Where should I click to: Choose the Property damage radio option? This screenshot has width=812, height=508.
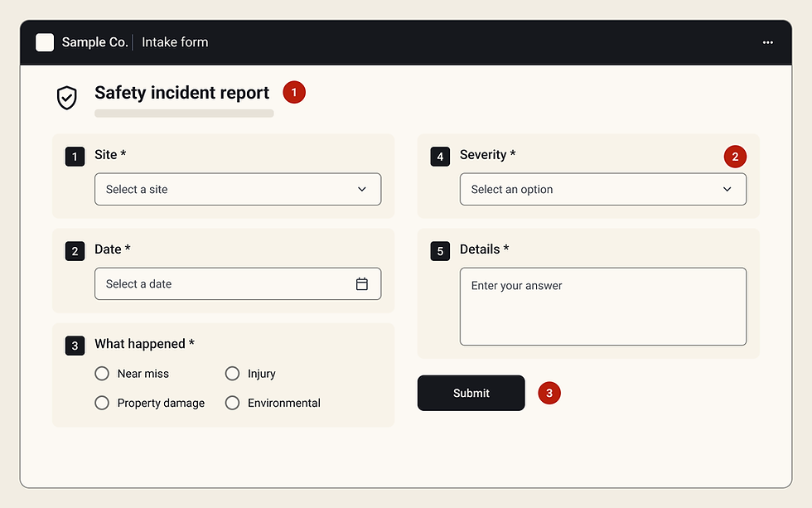pos(102,403)
